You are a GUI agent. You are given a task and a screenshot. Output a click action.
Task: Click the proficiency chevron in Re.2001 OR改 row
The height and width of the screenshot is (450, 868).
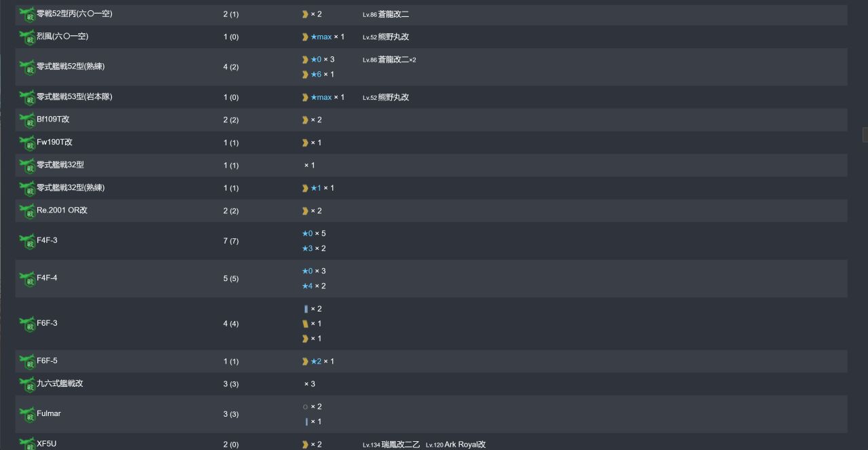tap(305, 211)
